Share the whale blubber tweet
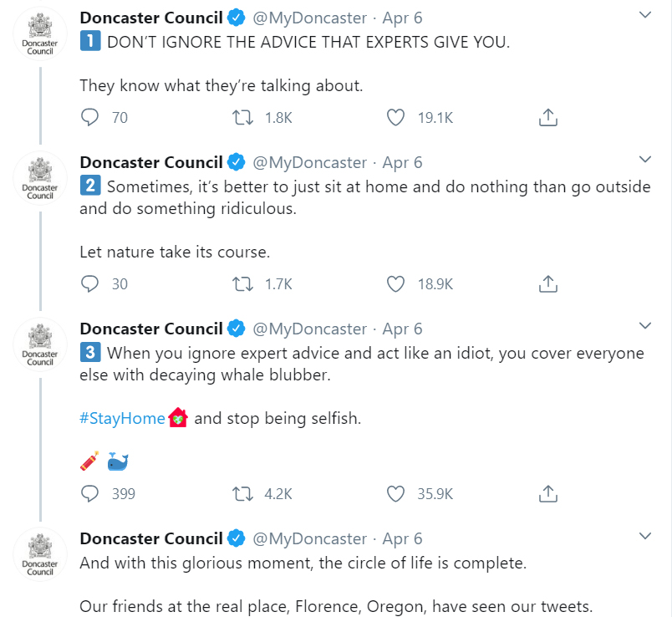Viewport: 672px width, 617px height. 547,493
